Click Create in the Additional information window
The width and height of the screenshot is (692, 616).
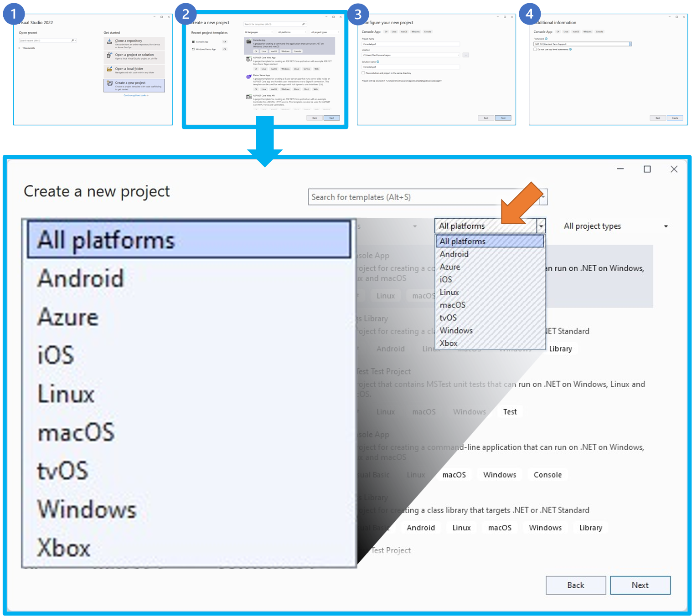point(675,118)
